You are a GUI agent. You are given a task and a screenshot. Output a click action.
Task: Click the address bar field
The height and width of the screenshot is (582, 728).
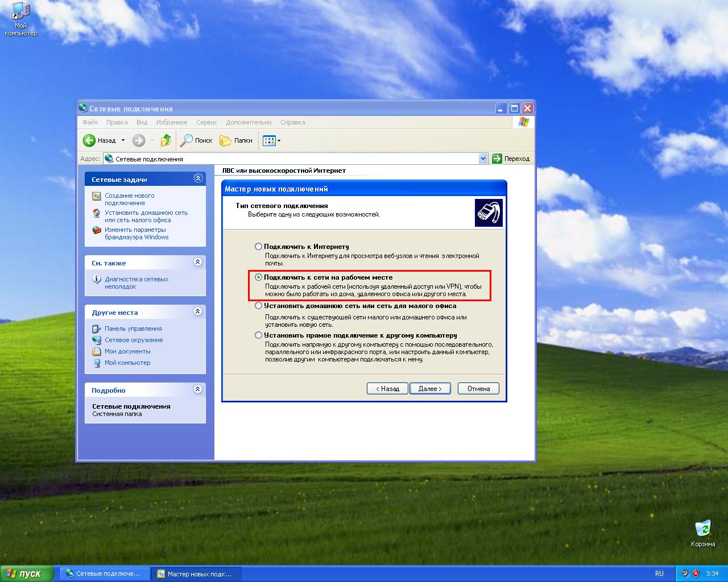296,159
